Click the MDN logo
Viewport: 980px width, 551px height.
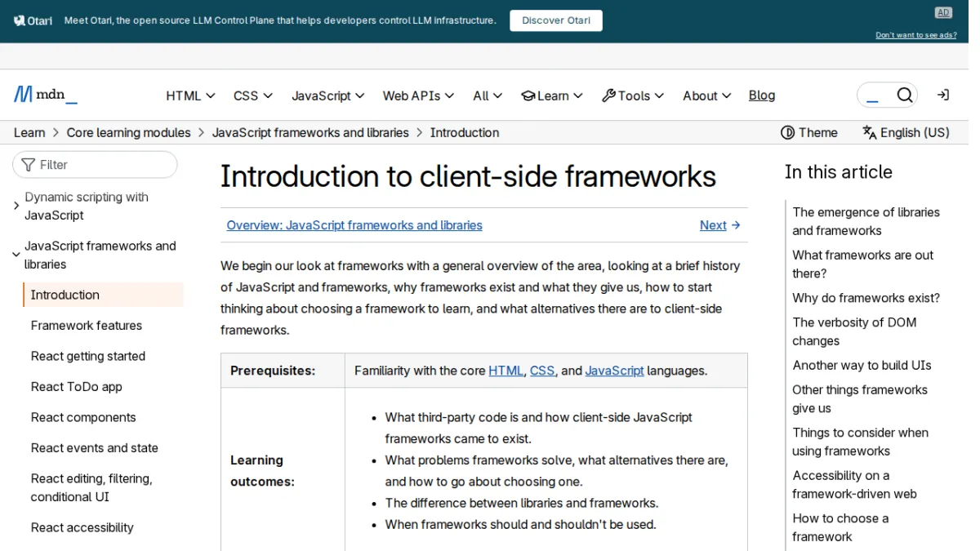coord(46,95)
